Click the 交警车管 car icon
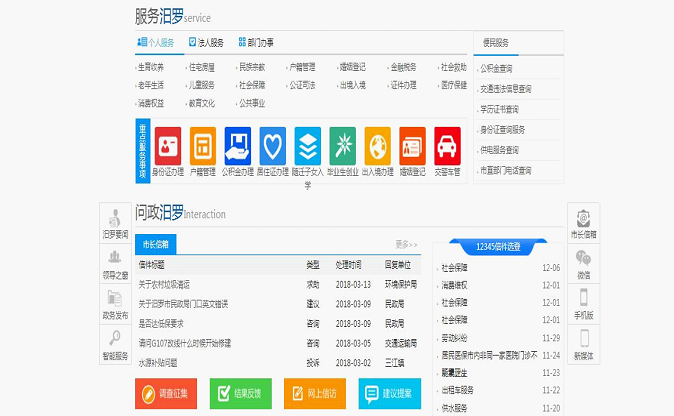The image size is (674, 416). click(447, 146)
